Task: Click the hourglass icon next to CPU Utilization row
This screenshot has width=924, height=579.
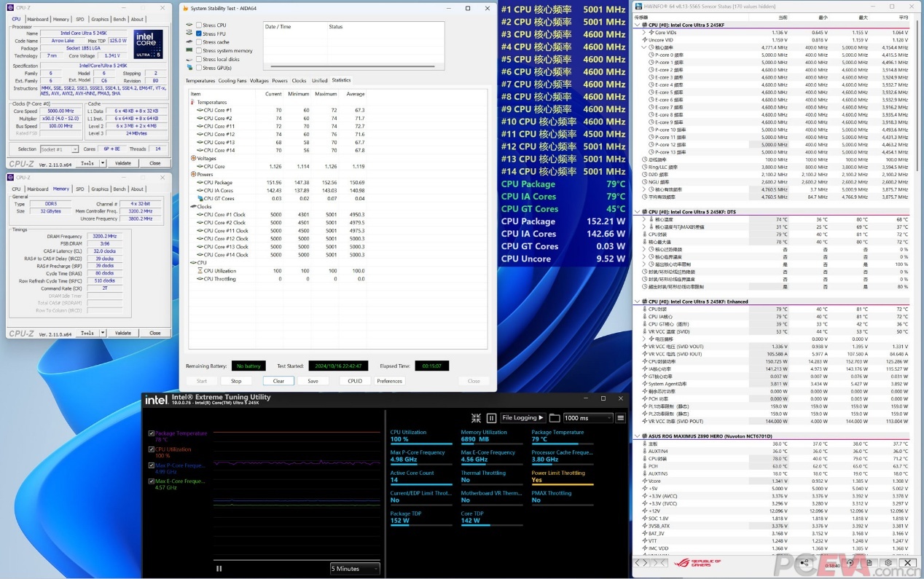Action: [x=199, y=271]
